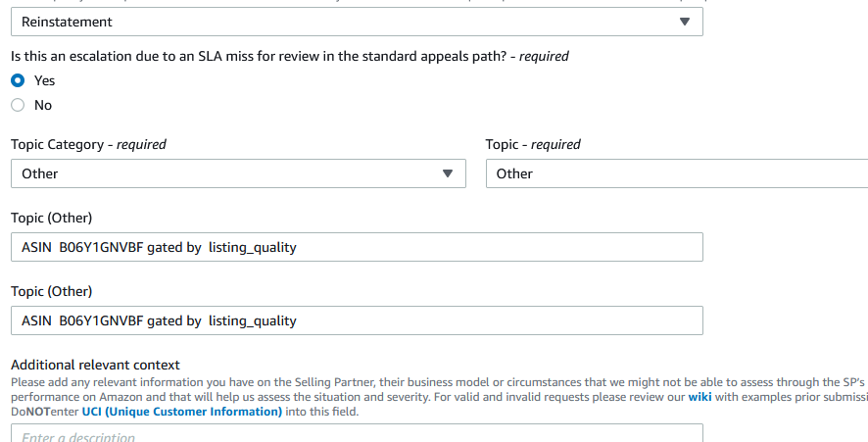The width and height of the screenshot is (868, 442).
Task: Focus the first Topic (Other) text field
Action: click(357, 247)
